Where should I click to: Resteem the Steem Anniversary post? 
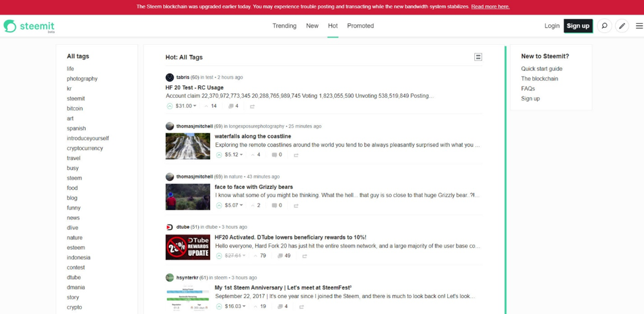(301, 306)
